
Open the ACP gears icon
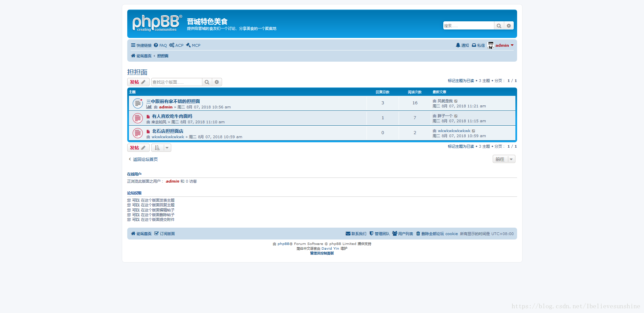[x=172, y=45]
